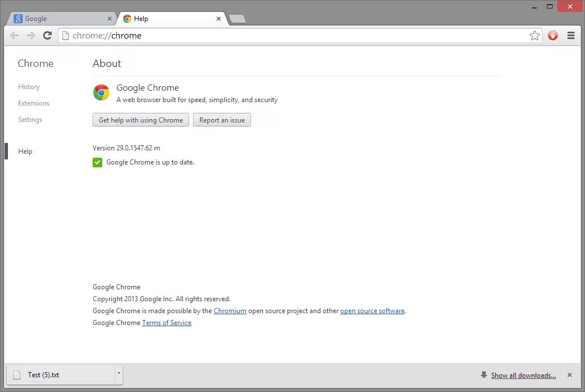
Task: Open Extensions in the sidebar
Action: click(34, 103)
